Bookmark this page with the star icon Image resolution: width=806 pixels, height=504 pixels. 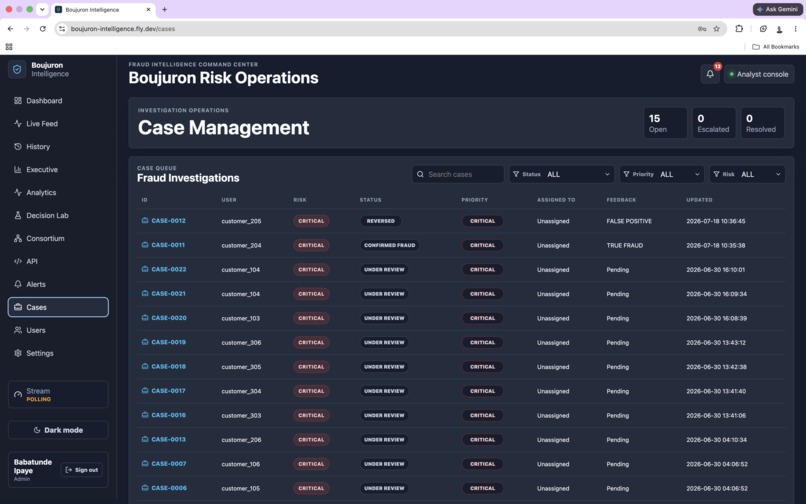coord(716,29)
